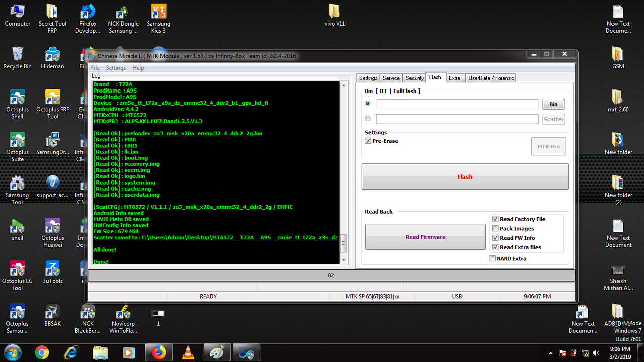Open Samsung Kies 3 shortcut
The height and width of the screenshot is (362, 644).
click(158, 19)
